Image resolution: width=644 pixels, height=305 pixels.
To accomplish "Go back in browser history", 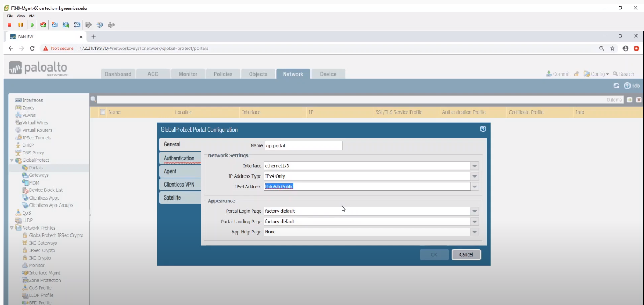I will 11,48.
